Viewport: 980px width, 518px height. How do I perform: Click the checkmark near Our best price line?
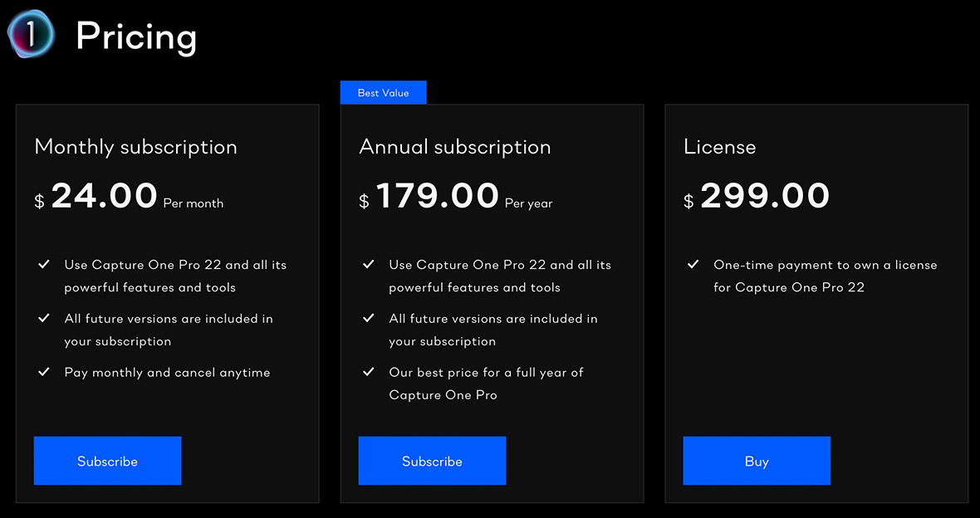tap(369, 372)
